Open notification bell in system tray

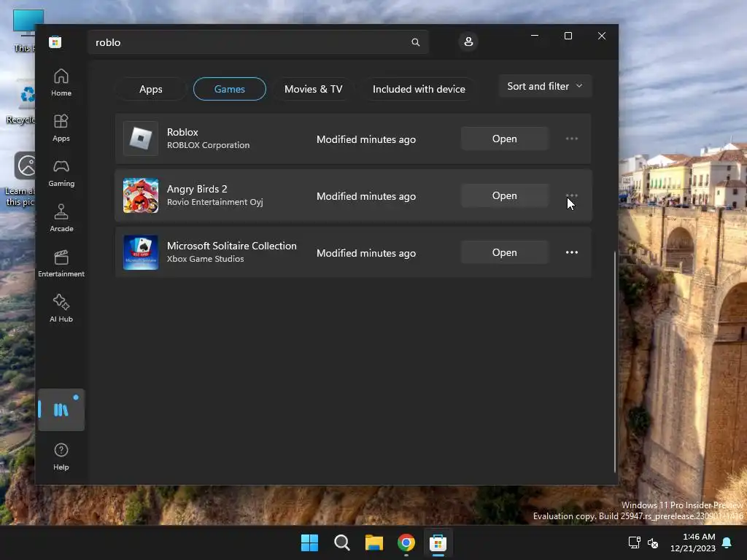(x=727, y=542)
